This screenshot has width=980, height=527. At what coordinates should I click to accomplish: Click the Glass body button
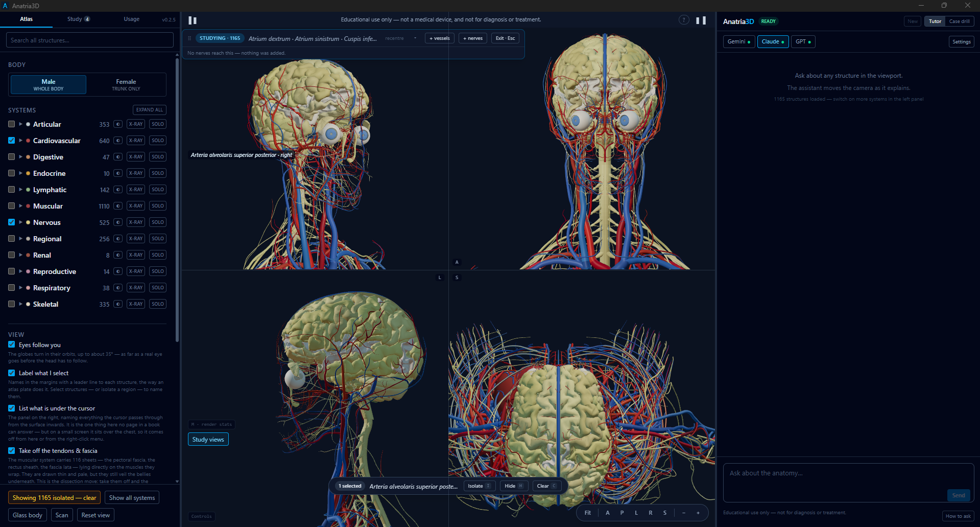28,515
